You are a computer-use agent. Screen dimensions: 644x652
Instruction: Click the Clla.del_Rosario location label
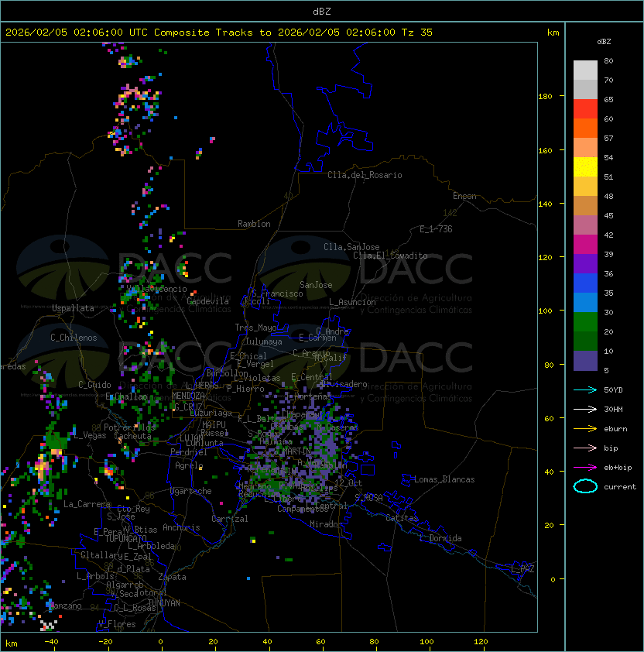click(x=365, y=175)
